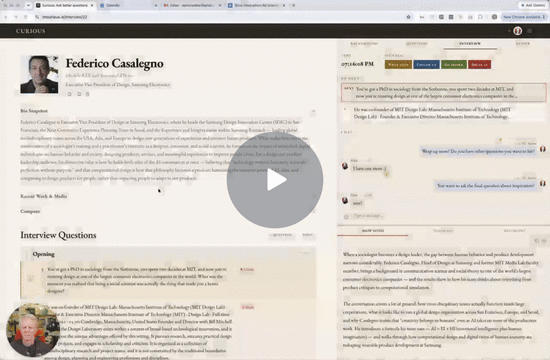The height and width of the screenshot is (360, 550).
Task: Select the opening question about PhD in sociology
Action: (137, 280)
